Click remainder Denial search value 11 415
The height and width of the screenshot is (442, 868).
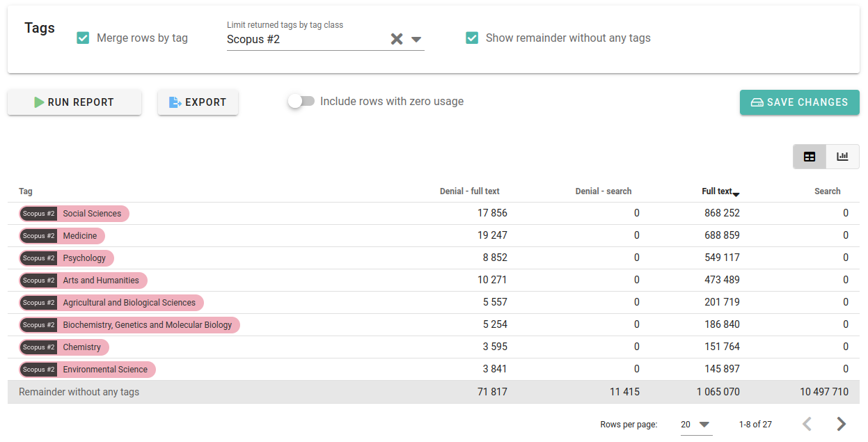(624, 392)
